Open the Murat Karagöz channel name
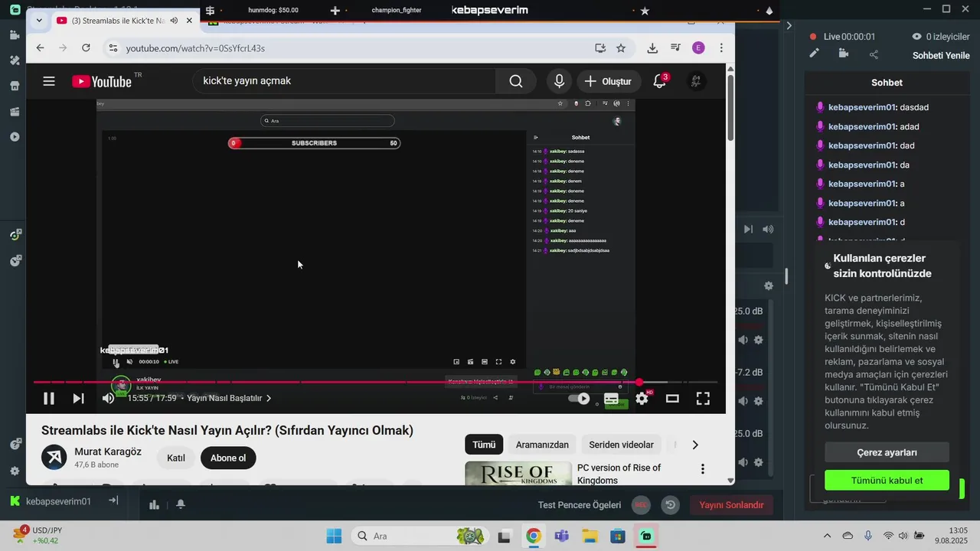The width and height of the screenshot is (980, 551). 108,452
